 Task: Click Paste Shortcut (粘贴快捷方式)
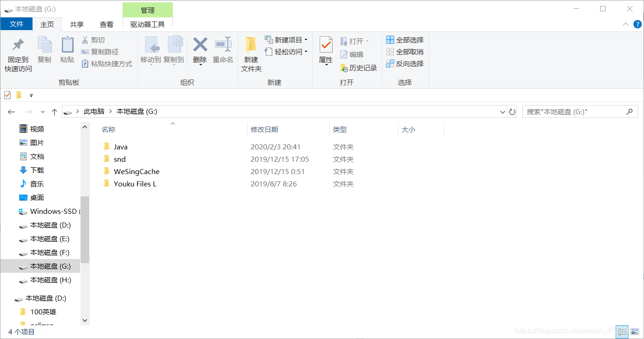click(107, 64)
